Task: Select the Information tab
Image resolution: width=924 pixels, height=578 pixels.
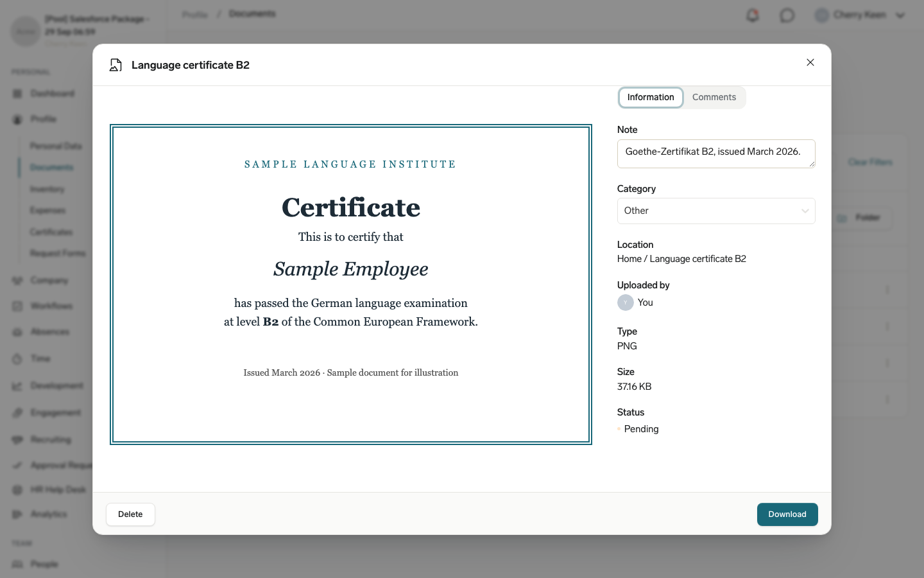Action: click(x=651, y=98)
